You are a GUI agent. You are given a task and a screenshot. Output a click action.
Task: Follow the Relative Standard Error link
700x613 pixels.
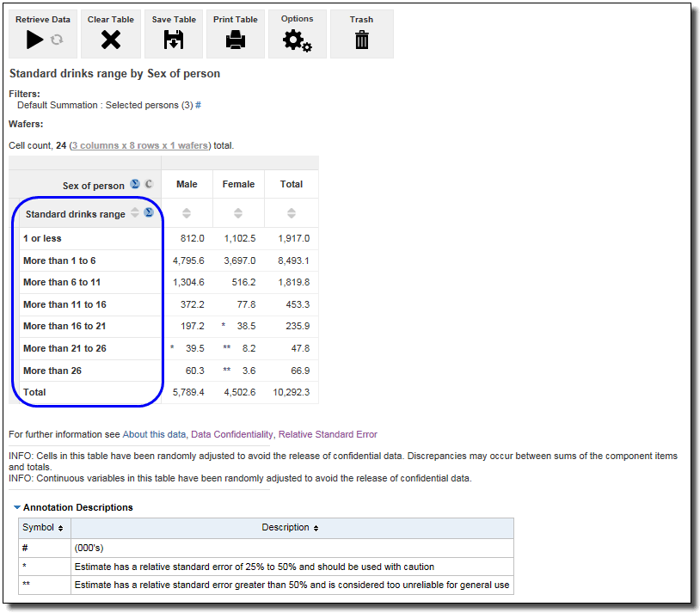click(x=328, y=434)
